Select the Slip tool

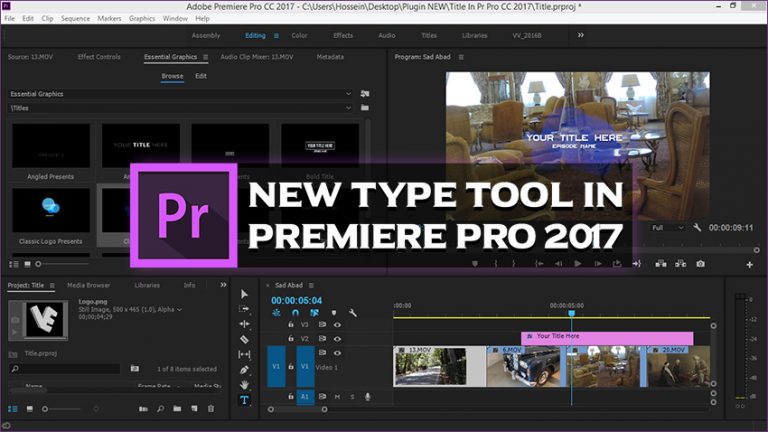click(244, 354)
